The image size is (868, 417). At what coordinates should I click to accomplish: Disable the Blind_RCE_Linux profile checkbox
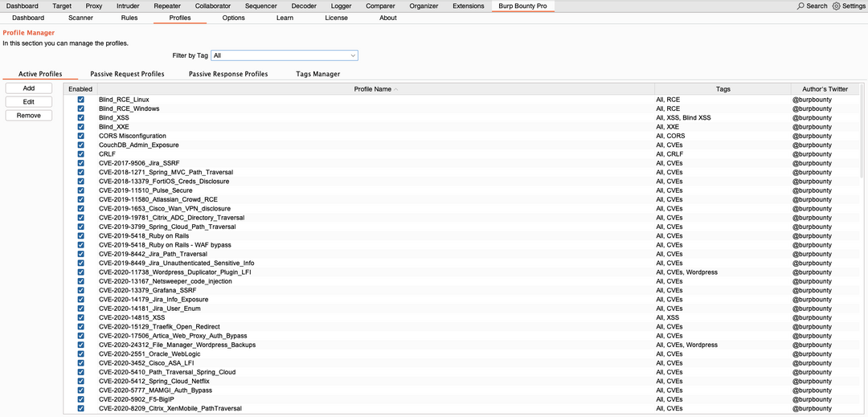[80, 100]
